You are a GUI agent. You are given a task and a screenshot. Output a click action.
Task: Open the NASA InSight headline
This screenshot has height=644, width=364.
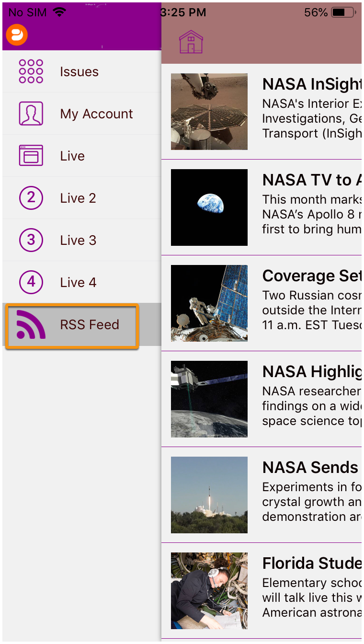(312, 84)
